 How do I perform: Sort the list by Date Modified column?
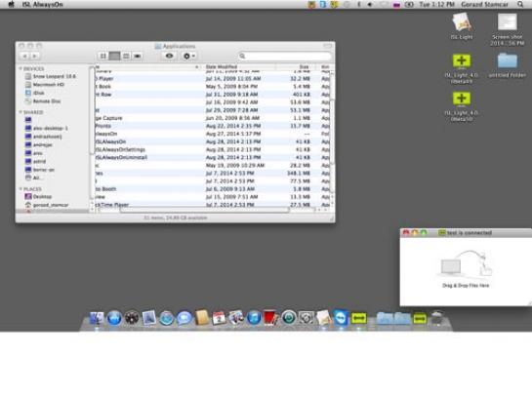222,66
